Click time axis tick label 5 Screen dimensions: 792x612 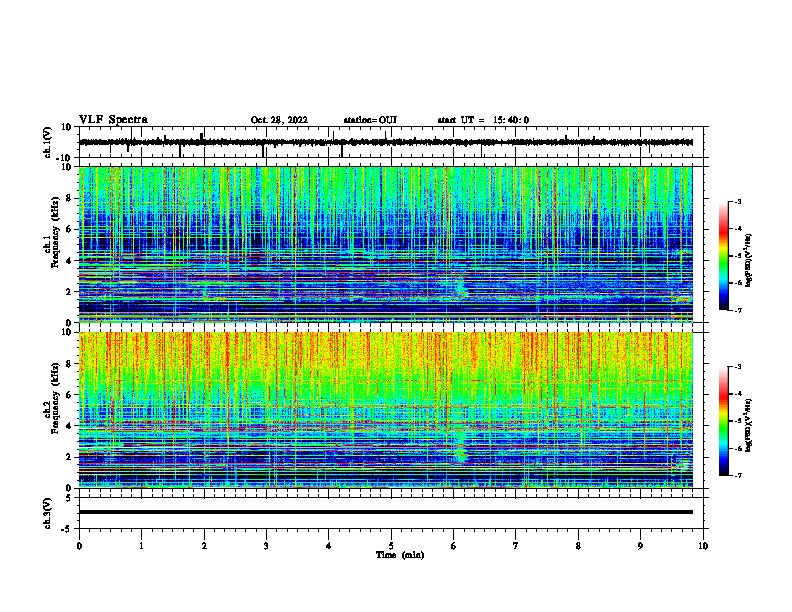(391, 546)
